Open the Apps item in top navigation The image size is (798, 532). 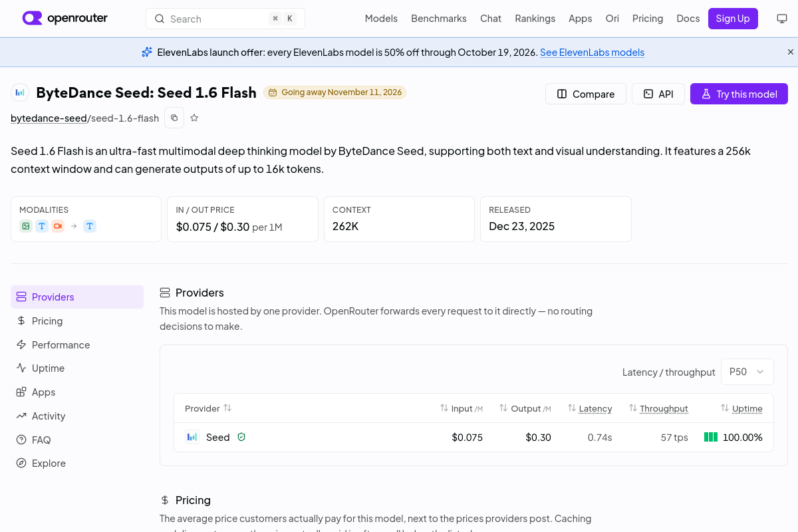point(580,19)
